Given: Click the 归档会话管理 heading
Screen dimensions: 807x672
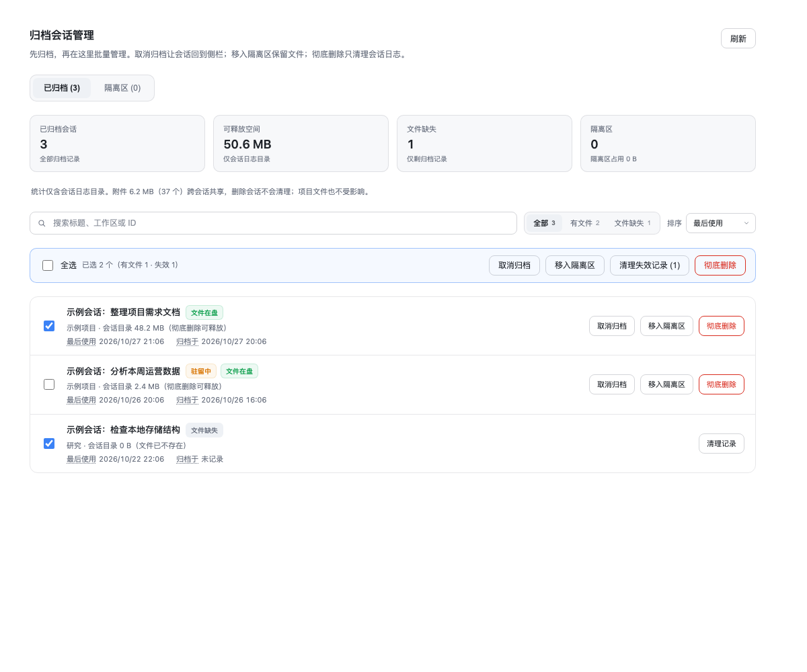Looking at the screenshot, I should tap(62, 36).
